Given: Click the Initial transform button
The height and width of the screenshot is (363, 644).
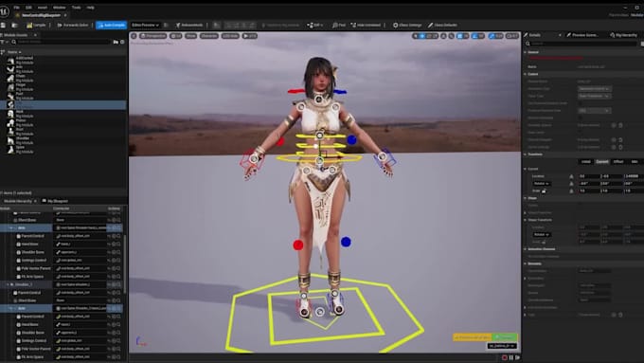Looking at the screenshot, I should [586, 161].
